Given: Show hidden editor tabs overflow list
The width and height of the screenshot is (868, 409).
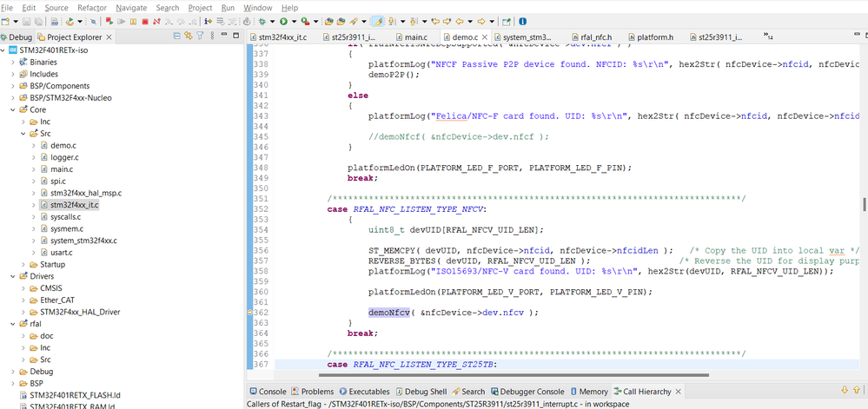Looking at the screenshot, I should coord(767,36).
